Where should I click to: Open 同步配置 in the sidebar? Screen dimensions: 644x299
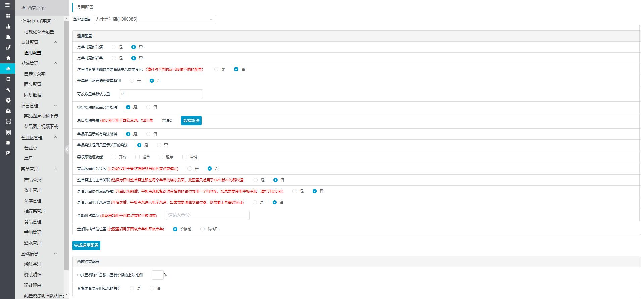click(33, 84)
